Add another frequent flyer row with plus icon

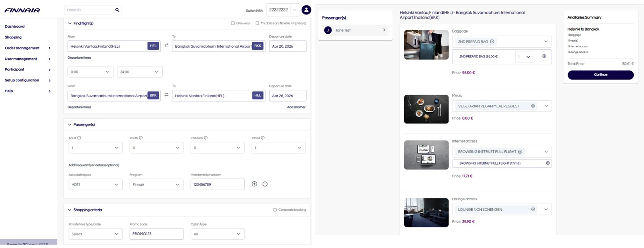pyautogui.click(x=254, y=184)
